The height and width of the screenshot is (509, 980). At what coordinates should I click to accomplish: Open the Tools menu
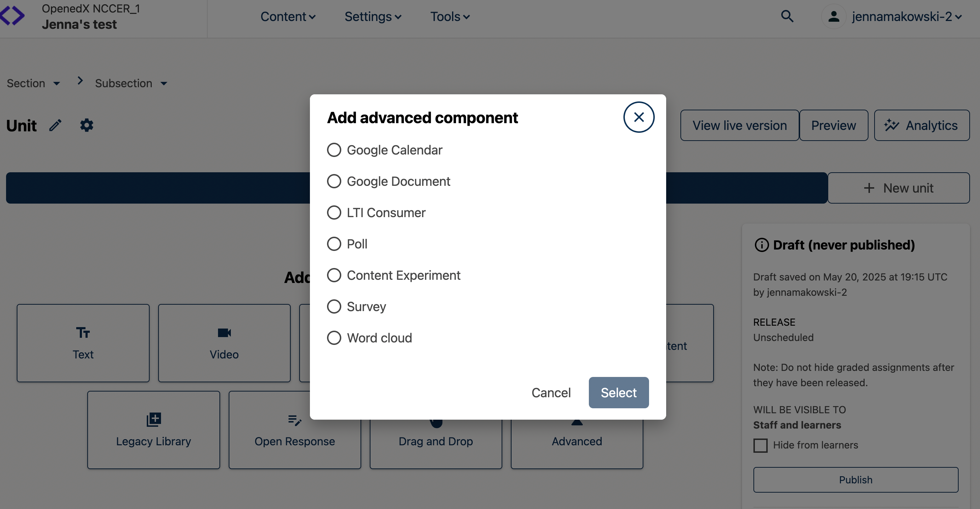(x=449, y=16)
